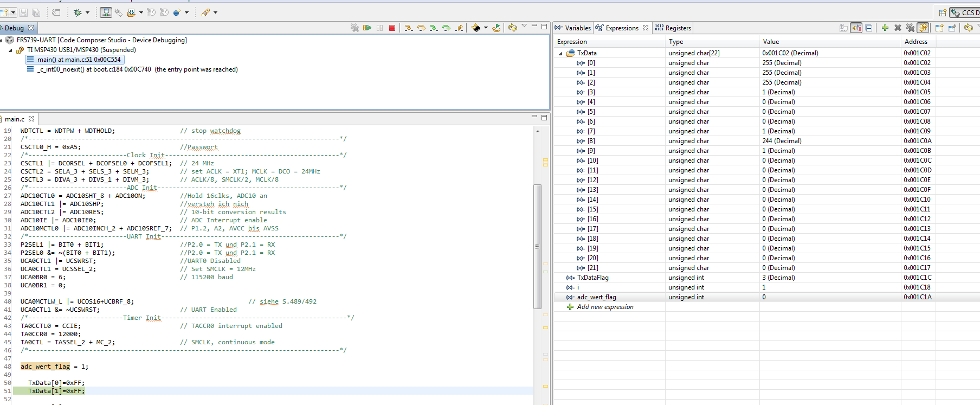Click the main.c editor vertical scrollbar thumb

coord(538,247)
